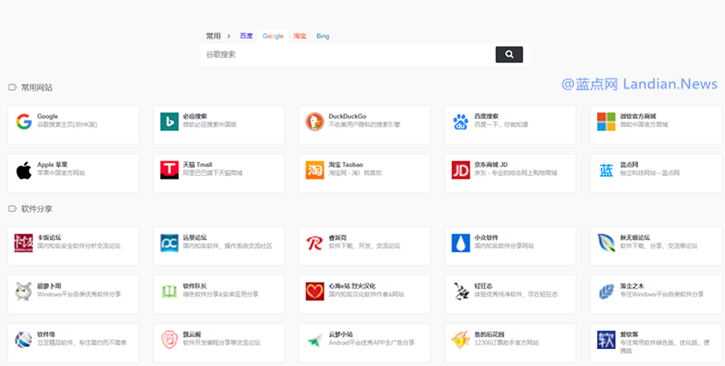Click the Android平台优秀APP去广告分享 text
The width and height of the screenshot is (725, 366).
point(372,343)
